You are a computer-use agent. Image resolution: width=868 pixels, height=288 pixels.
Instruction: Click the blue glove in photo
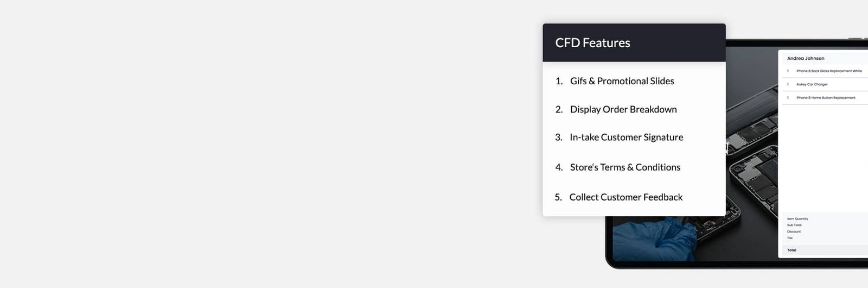coord(654,238)
